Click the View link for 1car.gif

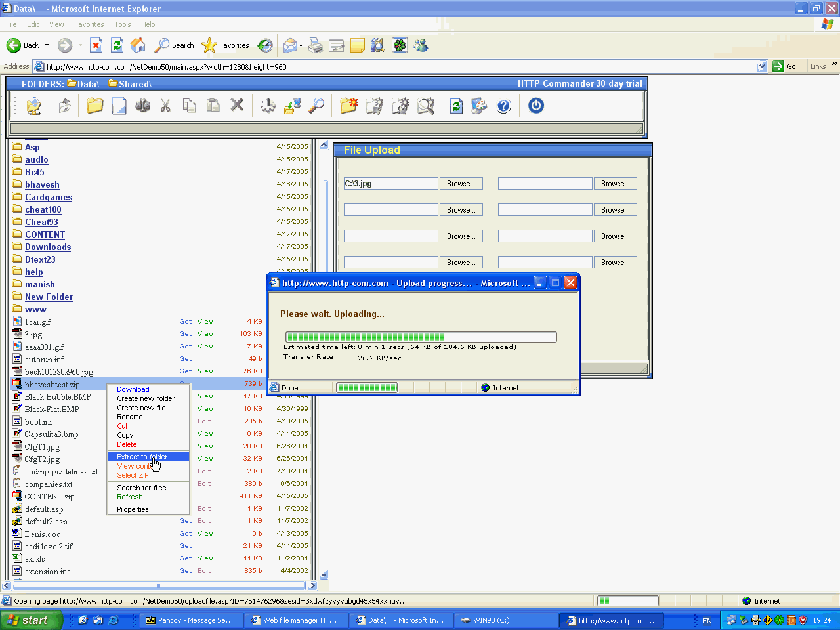point(205,322)
